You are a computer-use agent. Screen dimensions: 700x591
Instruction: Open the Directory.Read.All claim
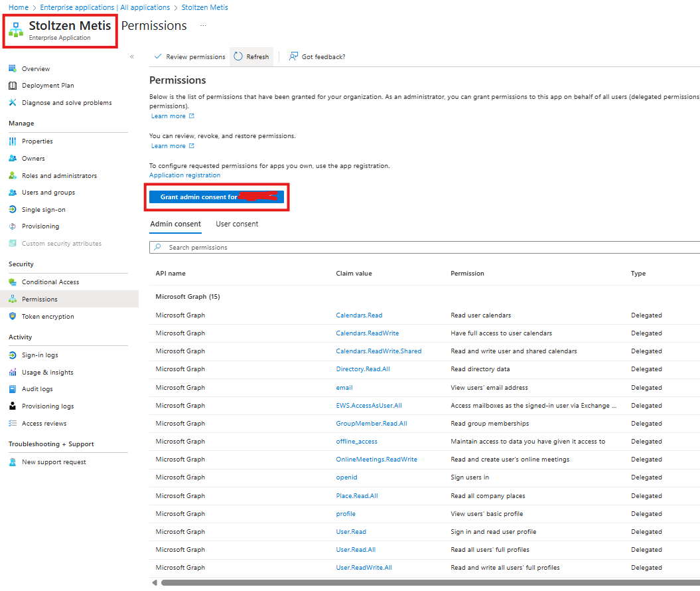pyautogui.click(x=363, y=369)
